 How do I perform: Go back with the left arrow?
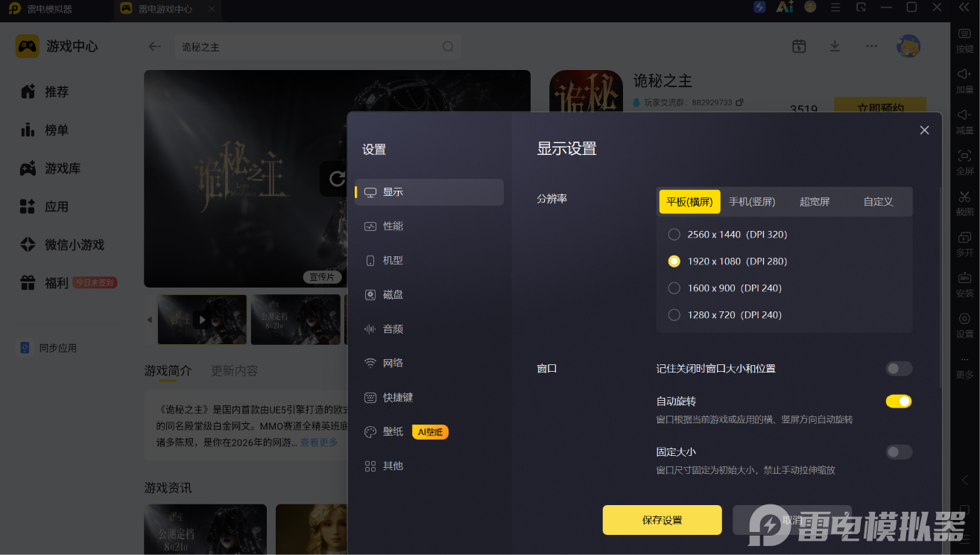click(155, 46)
